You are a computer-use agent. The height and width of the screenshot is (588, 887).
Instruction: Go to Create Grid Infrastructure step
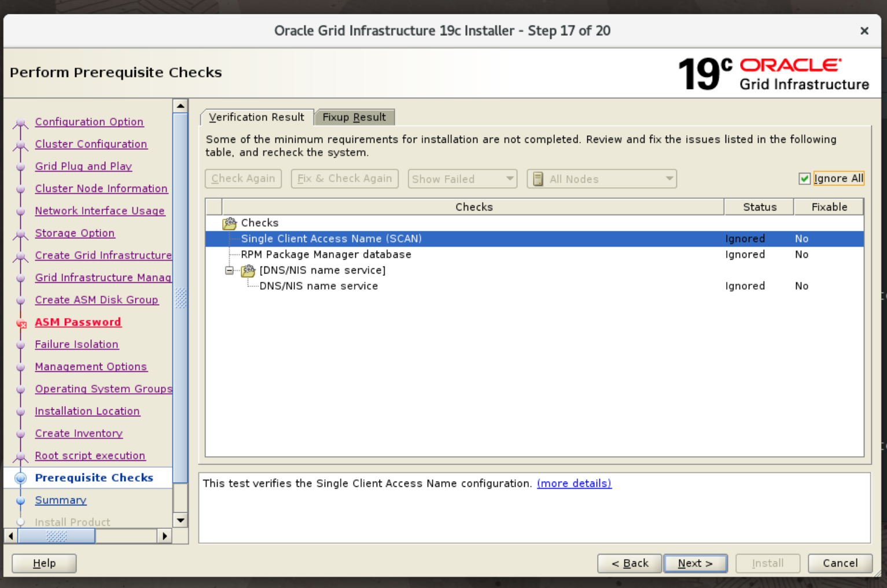(103, 256)
